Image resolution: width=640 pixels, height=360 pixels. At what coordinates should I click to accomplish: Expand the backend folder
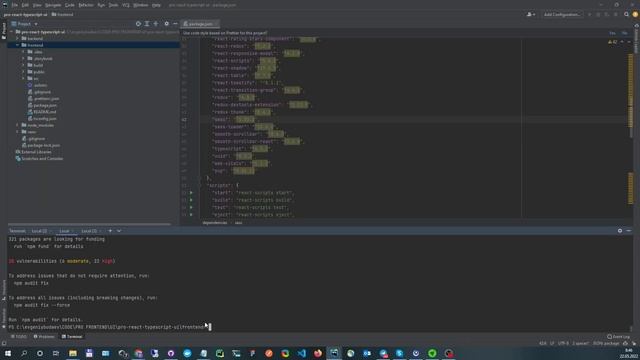(18, 38)
